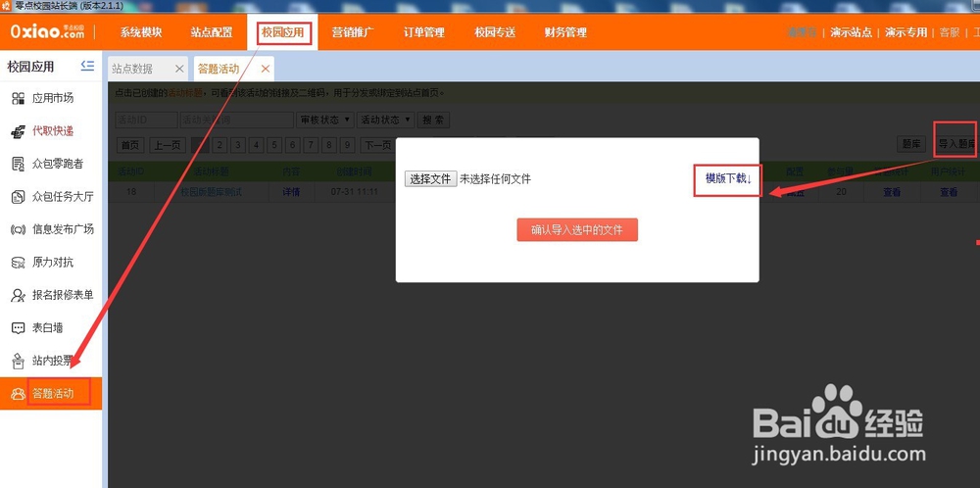Open the 原力对抗 sidebar icon

[x=18, y=263]
